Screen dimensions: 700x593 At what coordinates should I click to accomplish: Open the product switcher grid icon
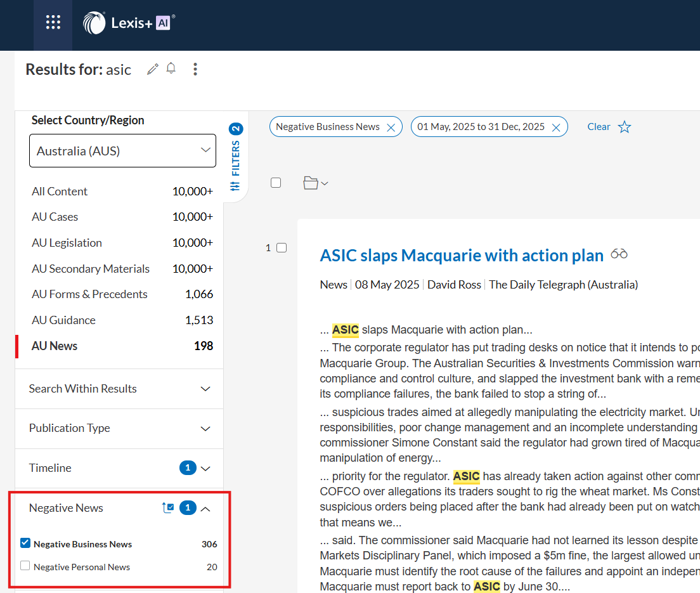[53, 22]
